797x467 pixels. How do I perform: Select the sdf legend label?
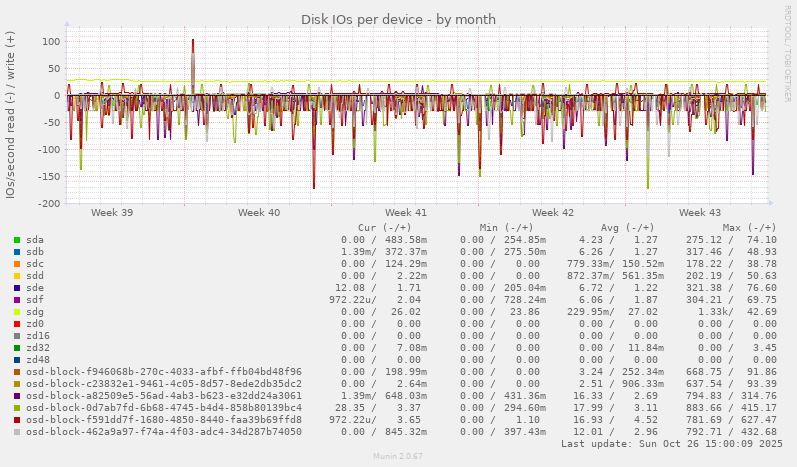35,300
